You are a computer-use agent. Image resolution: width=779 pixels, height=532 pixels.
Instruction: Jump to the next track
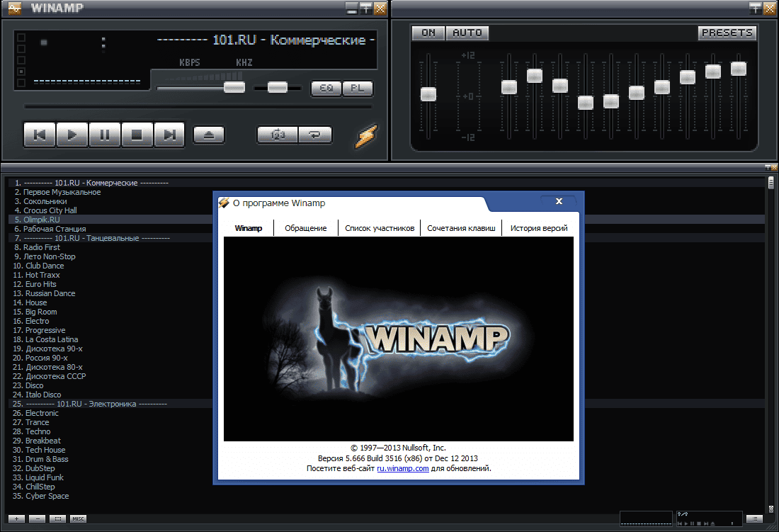[169, 135]
